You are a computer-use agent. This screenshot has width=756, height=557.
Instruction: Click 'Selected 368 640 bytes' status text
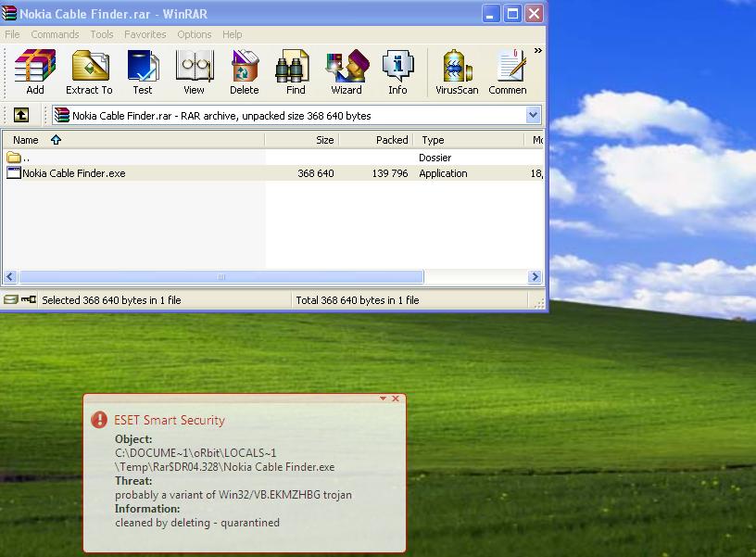click(x=111, y=300)
